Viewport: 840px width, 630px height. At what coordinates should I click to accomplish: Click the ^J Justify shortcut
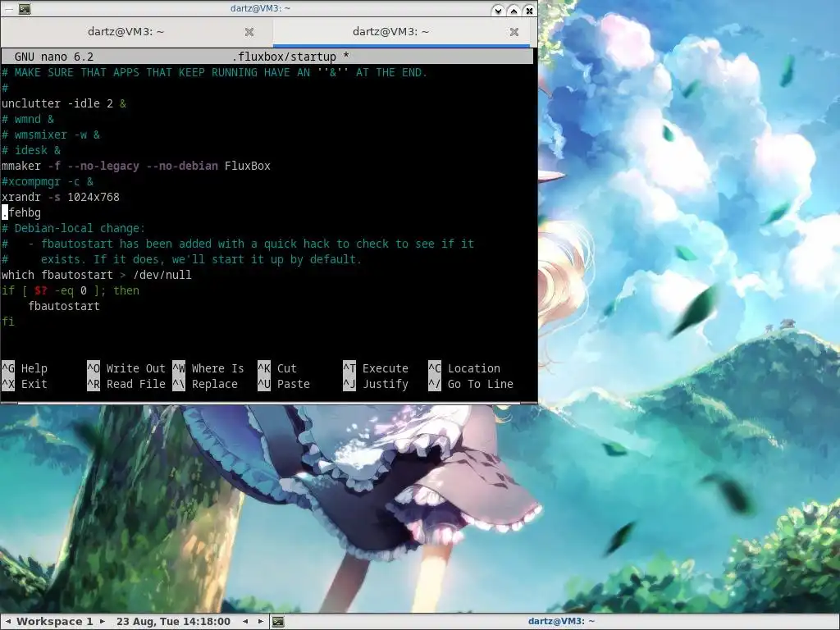point(376,384)
